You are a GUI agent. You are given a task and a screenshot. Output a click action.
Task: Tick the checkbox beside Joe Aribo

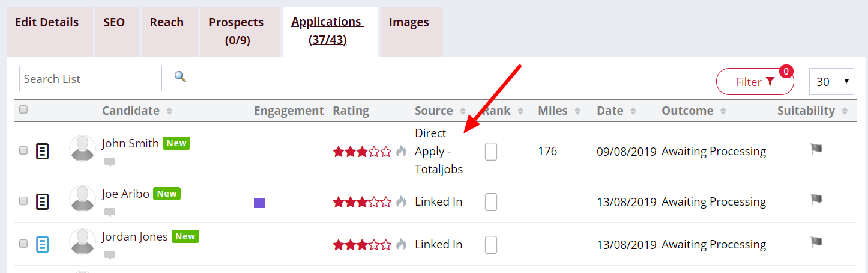pos(23,201)
